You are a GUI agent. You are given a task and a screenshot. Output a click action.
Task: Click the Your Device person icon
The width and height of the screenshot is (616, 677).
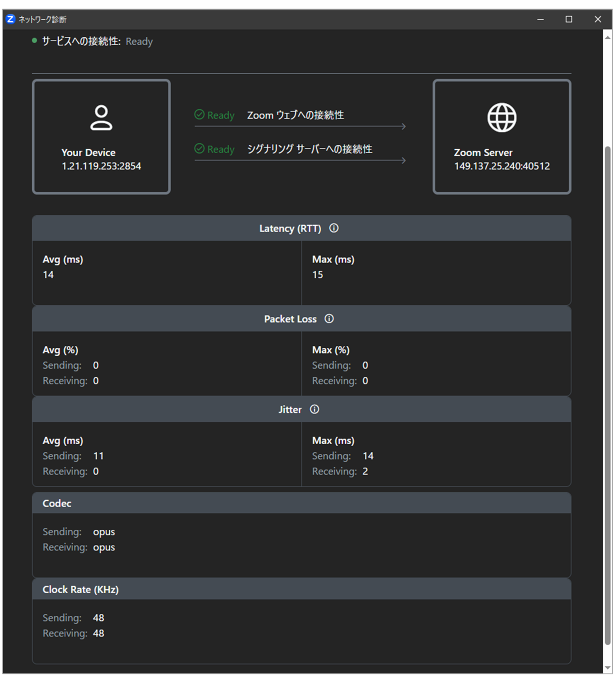101,118
